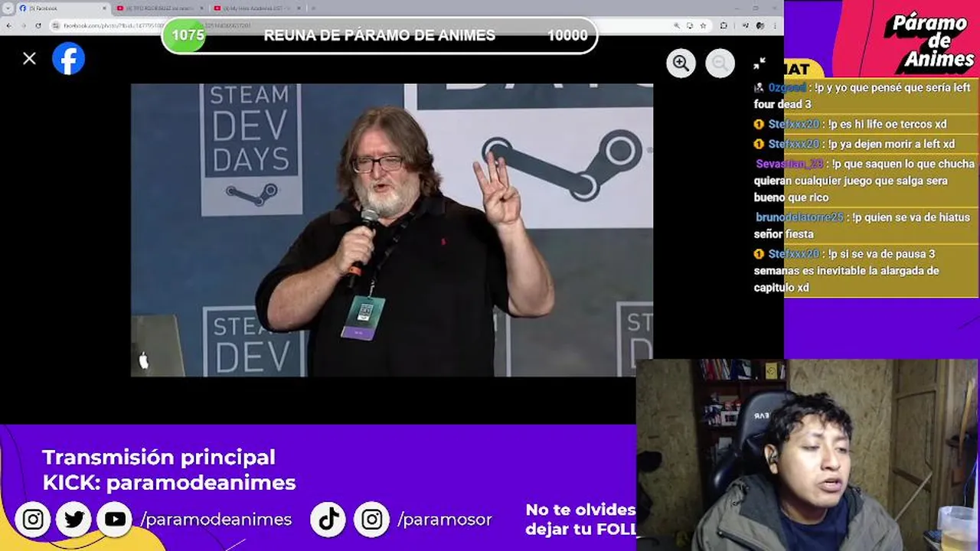Image resolution: width=980 pixels, height=551 pixels.
Task: Click the photo of the man speaking
Action: 391,230
